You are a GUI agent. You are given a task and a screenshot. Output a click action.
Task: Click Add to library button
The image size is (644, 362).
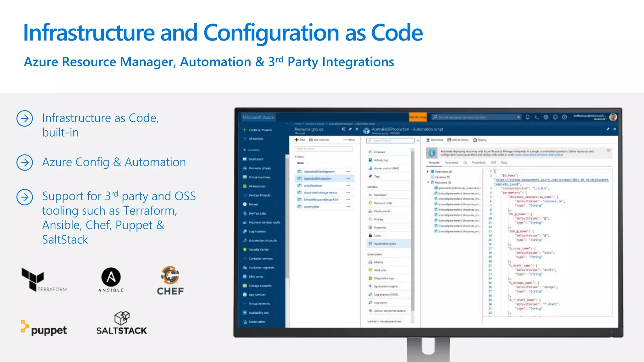pyautogui.click(x=458, y=140)
